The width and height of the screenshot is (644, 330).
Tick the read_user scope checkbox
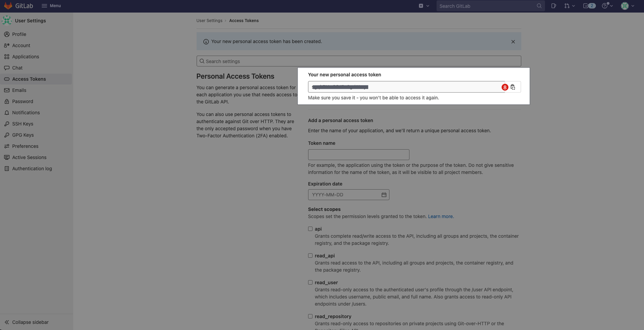coord(310,282)
